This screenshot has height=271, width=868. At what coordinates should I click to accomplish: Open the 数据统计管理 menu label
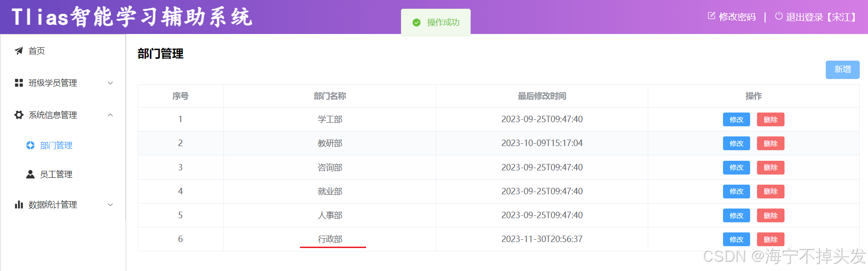click(x=53, y=204)
